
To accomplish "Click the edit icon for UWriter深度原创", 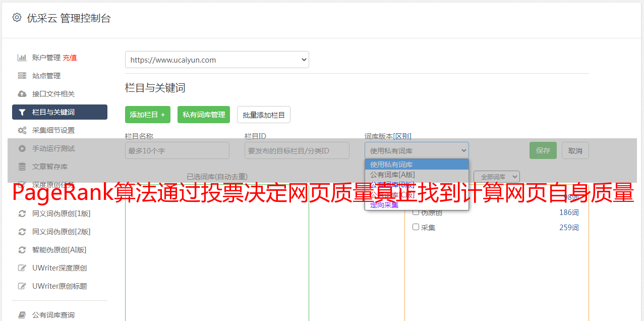I will click(x=22, y=268).
